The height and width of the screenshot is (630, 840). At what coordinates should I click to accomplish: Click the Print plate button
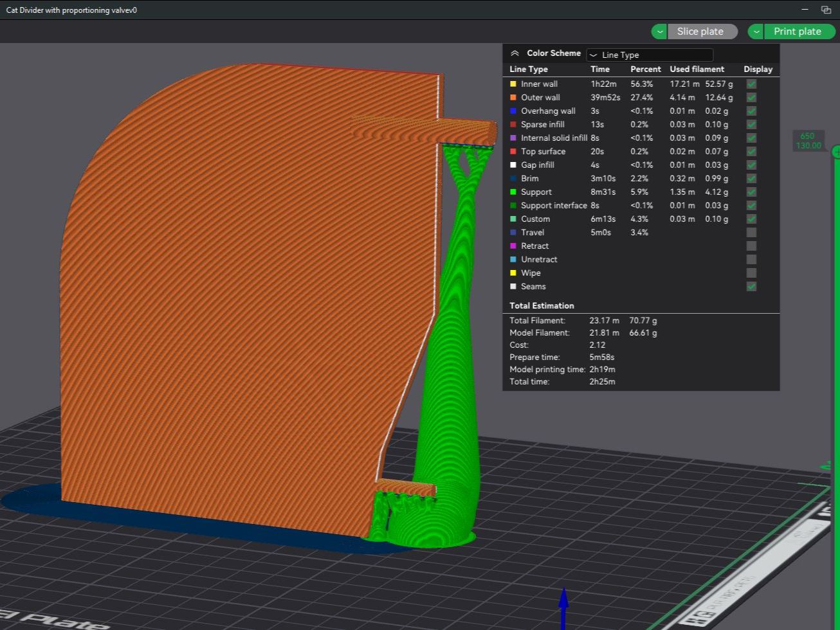click(799, 32)
